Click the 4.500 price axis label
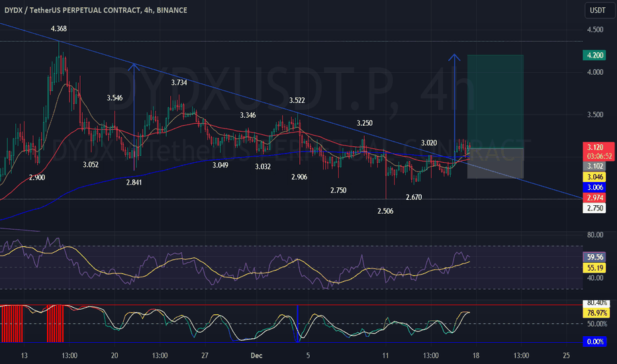Viewport: 617px width, 364px height. point(595,30)
